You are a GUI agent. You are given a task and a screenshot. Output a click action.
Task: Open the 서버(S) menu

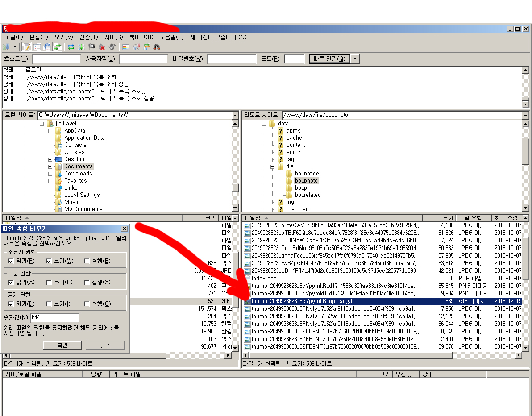[x=114, y=37]
